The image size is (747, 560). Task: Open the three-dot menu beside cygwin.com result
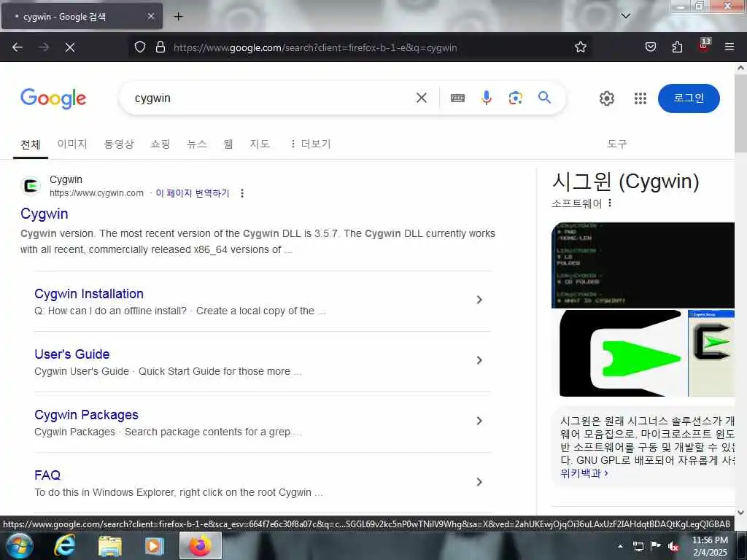tap(242, 193)
